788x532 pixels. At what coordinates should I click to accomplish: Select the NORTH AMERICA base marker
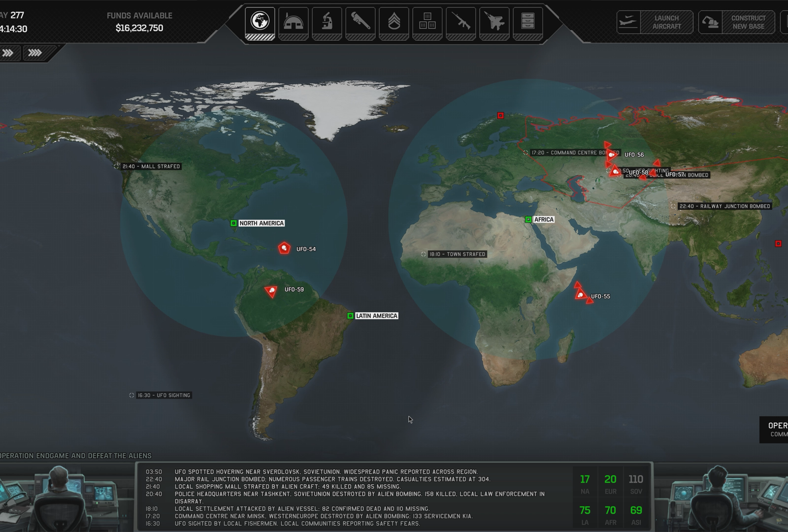[232, 223]
